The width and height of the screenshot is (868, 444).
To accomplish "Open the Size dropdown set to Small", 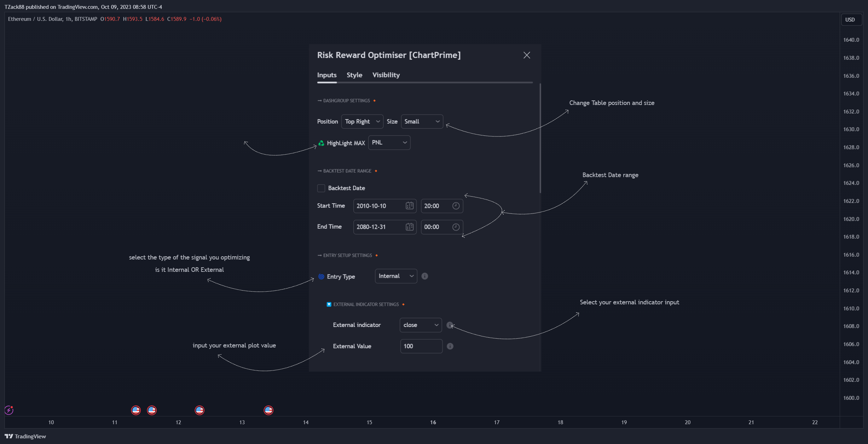I will [x=422, y=122].
